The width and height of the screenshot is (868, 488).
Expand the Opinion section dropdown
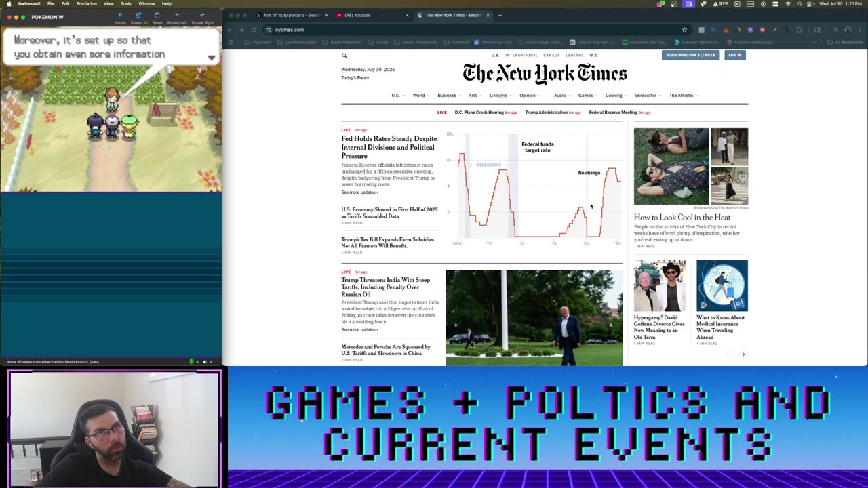pos(529,96)
